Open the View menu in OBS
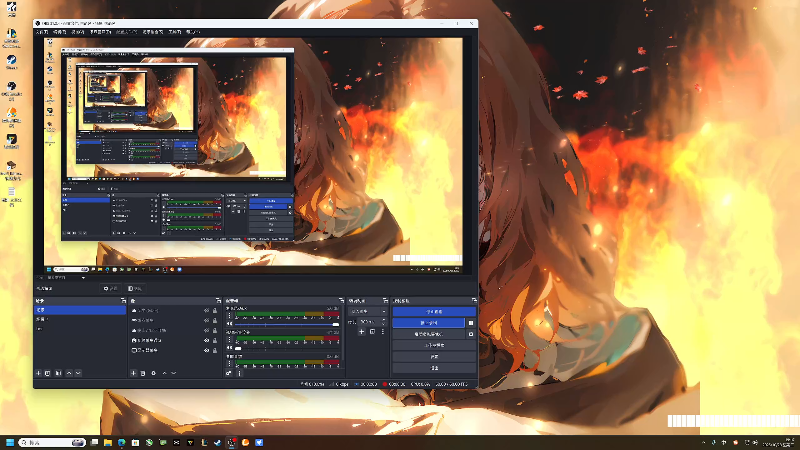Image resolution: width=800 pixels, height=450 pixels. pyautogui.click(x=78, y=32)
